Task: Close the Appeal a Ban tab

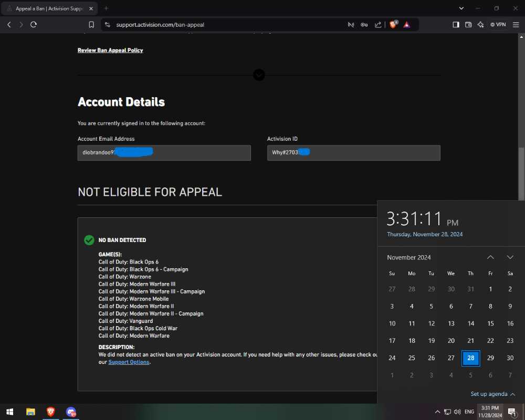Action: [91, 8]
